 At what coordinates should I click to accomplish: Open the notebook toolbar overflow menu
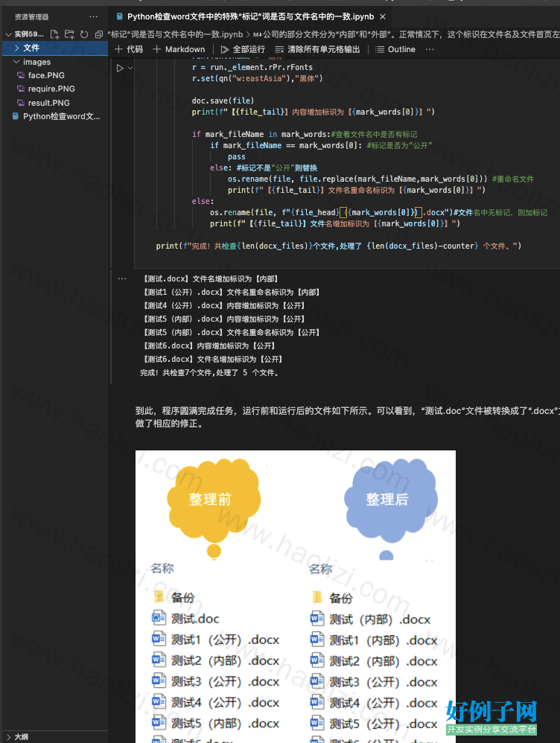tap(430, 49)
